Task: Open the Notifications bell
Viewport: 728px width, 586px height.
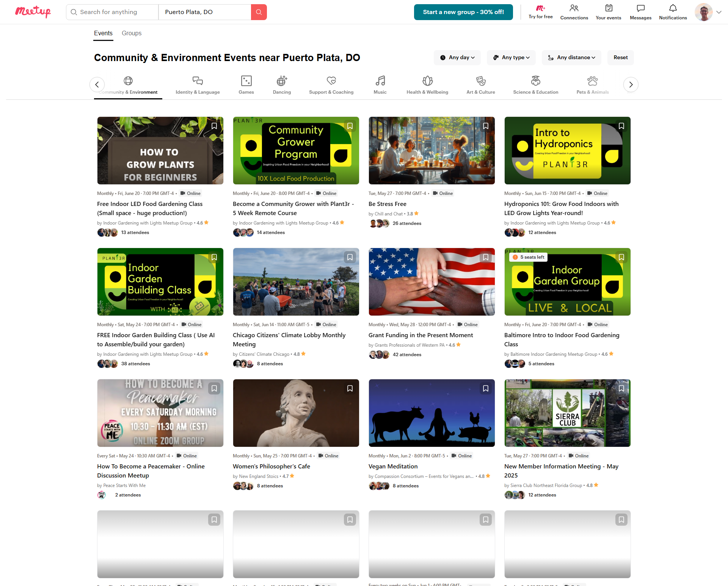Action: [673, 8]
